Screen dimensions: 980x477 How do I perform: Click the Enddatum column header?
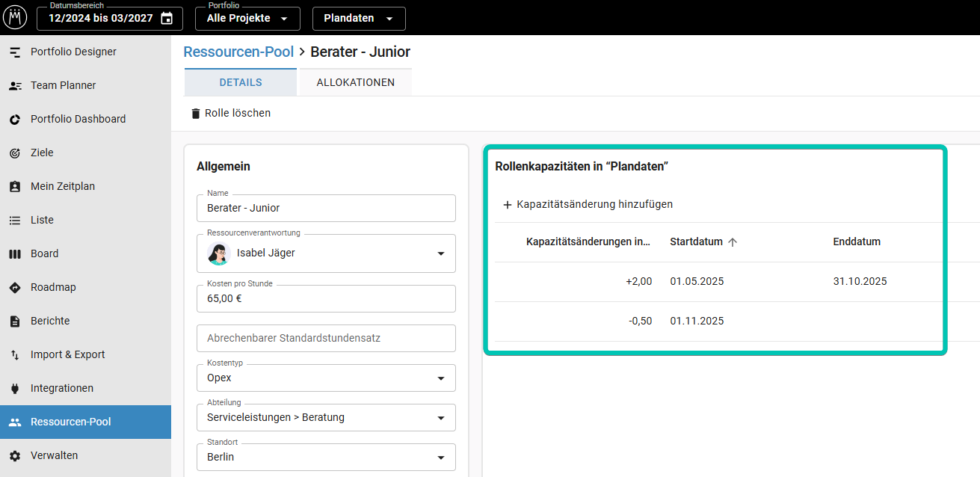pyautogui.click(x=857, y=242)
